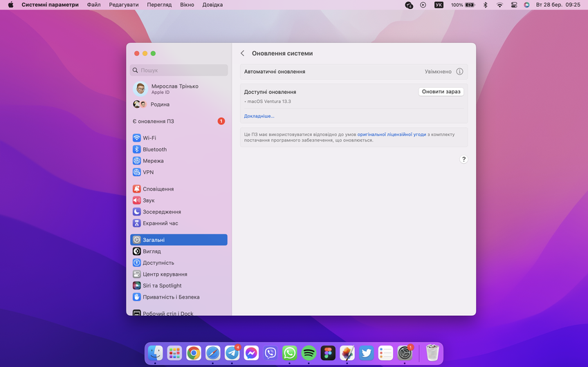Go to Сповіщення settings
The width and height of the screenshot is (588, 367).
158,189
